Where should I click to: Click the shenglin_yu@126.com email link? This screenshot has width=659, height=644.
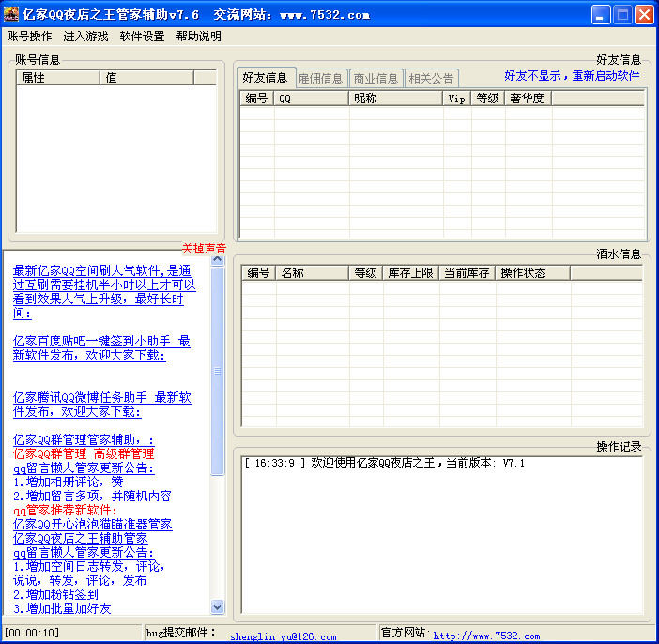pyautogui.click(x=284, y=636)
